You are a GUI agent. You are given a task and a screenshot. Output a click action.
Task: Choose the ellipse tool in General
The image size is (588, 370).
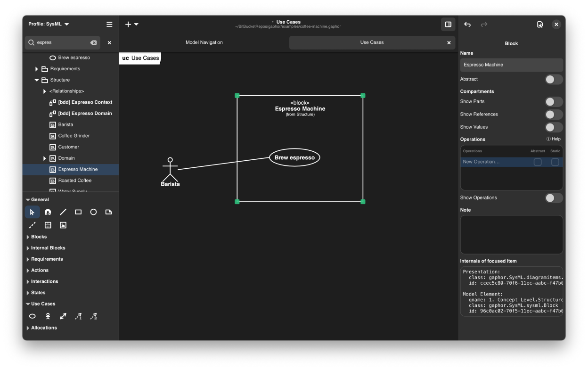coord(93,212)
